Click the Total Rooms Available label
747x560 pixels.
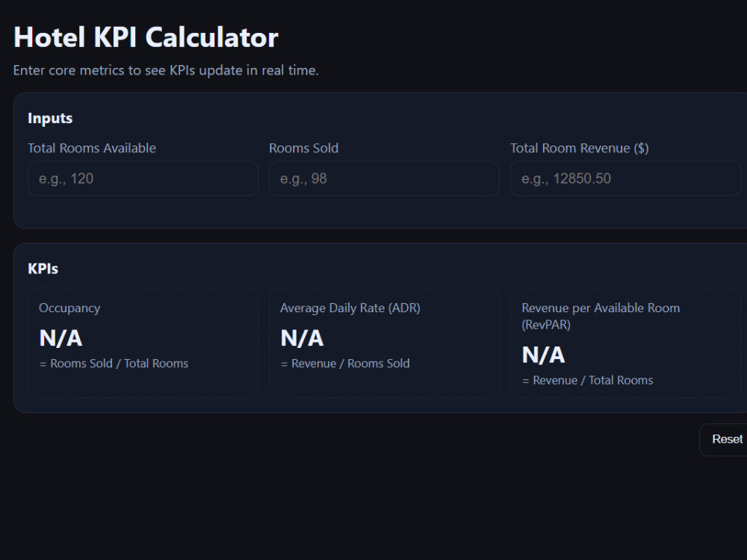92,148
